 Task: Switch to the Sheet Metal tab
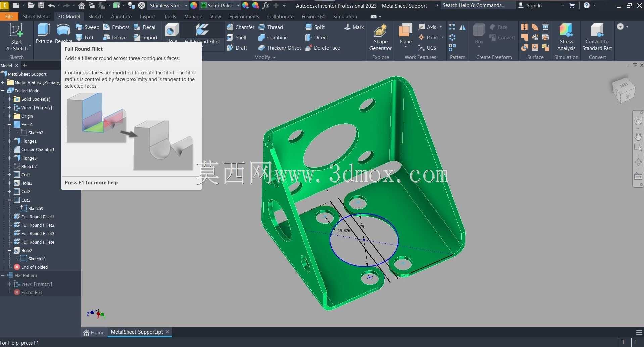(x=36, y=17)
